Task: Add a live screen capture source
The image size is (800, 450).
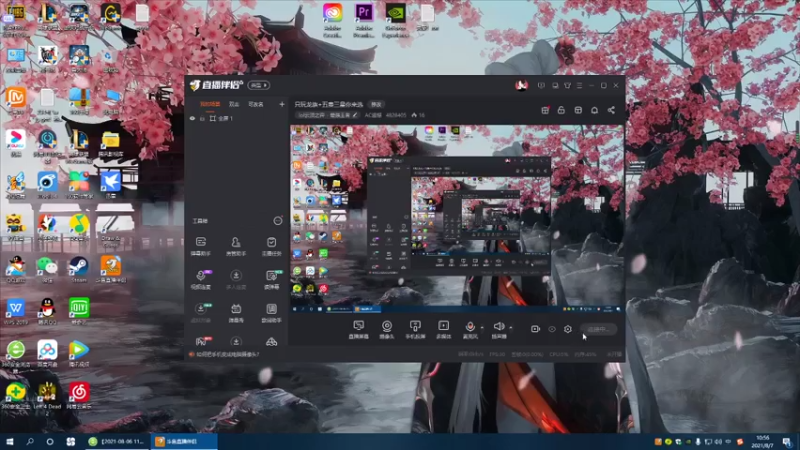Action: tap(359, 330)
